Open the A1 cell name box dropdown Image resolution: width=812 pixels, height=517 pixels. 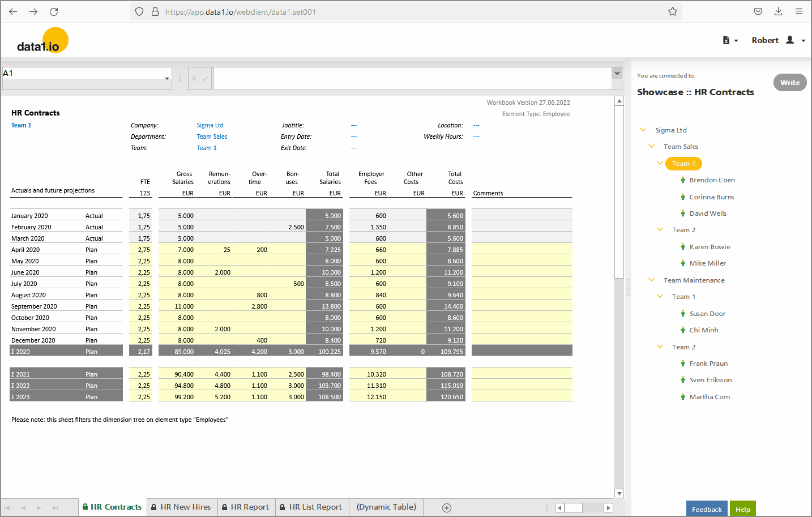click(x=167, y=79)
